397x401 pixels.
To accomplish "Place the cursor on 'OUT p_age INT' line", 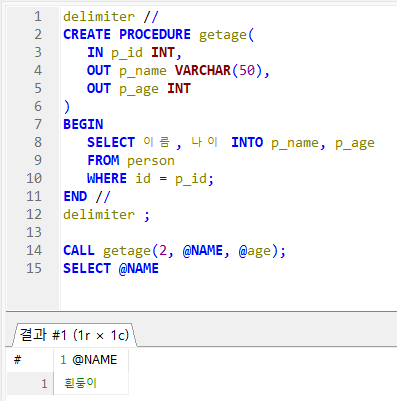I will point(139,89).
